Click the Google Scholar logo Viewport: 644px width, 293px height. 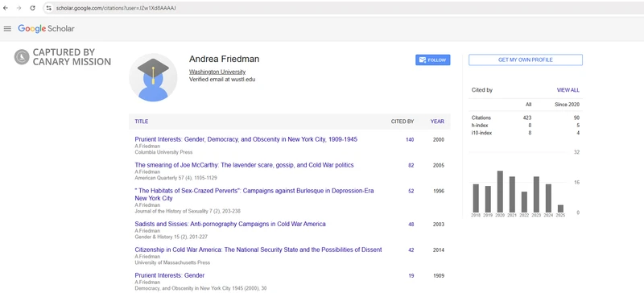[46, 28]
